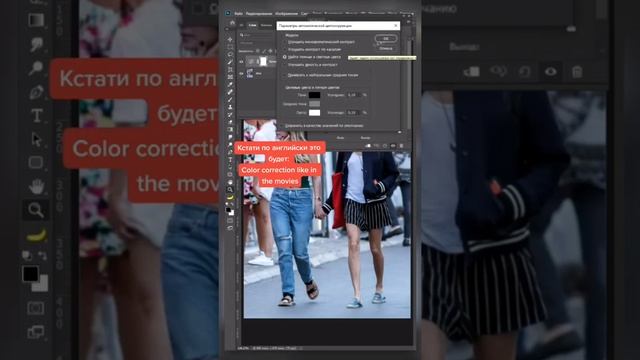Click the white Highlights color swatch
Viewport: 640px width, 360px height.
click(314, 113)
